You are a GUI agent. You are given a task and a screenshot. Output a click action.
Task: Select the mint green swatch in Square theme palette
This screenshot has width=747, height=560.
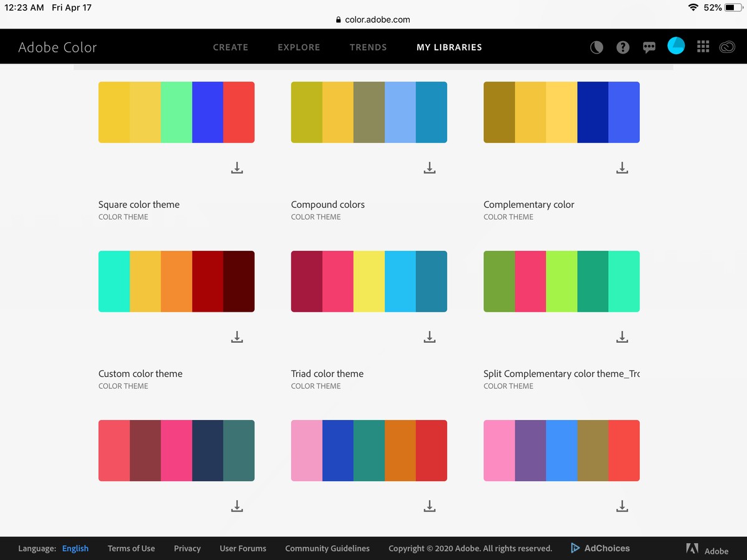pyautogui.click(x=176, y=112)
